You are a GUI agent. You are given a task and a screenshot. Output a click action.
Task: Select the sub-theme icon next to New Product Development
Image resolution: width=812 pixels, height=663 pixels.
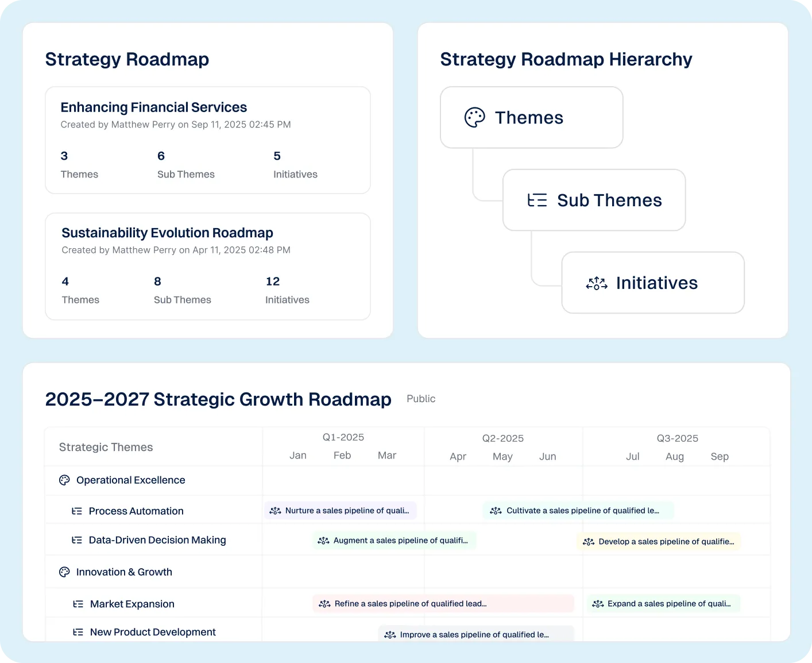pyautogui.click(x=78, y=631)
